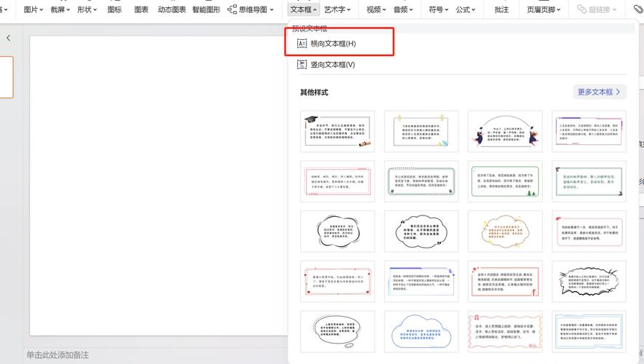Click the 图标 icons toolbar item

click(x=114, y=9)
